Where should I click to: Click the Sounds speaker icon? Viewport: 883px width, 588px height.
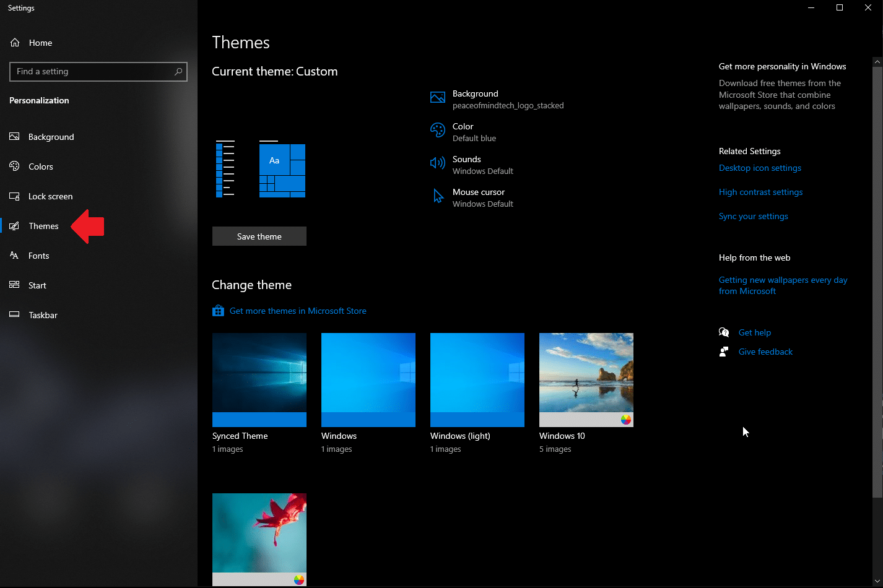(x=438, y=163)
